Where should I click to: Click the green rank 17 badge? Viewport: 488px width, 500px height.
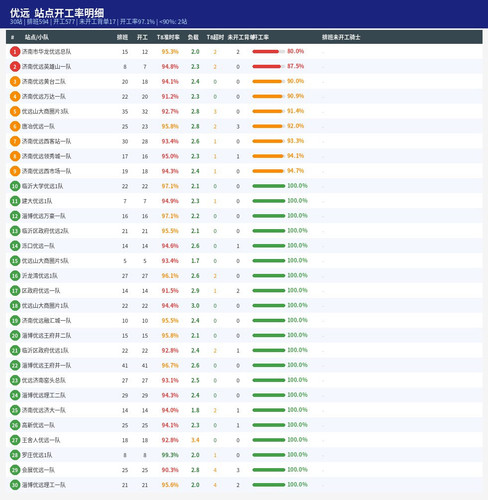[15, 291]
